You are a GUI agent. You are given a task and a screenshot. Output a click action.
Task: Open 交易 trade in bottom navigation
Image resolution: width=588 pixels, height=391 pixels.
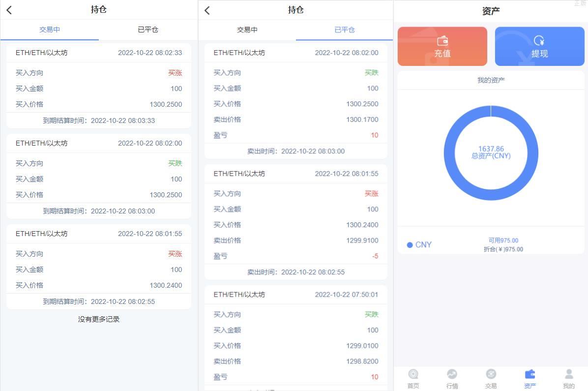[x=491, y=379]
